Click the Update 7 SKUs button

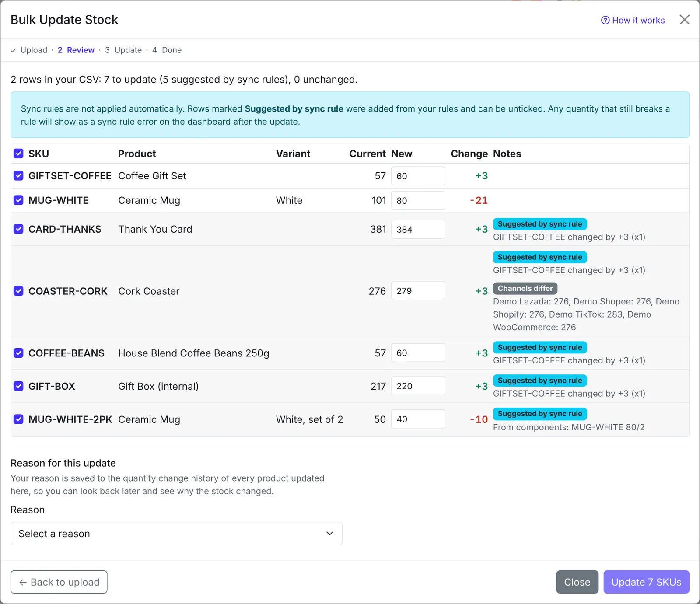646,582
